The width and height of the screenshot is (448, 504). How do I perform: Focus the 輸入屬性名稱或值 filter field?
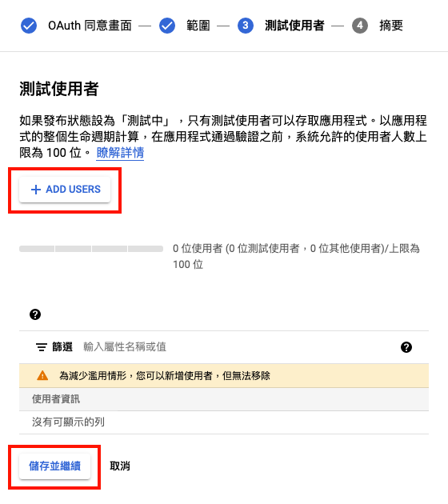tap(238, 347)
